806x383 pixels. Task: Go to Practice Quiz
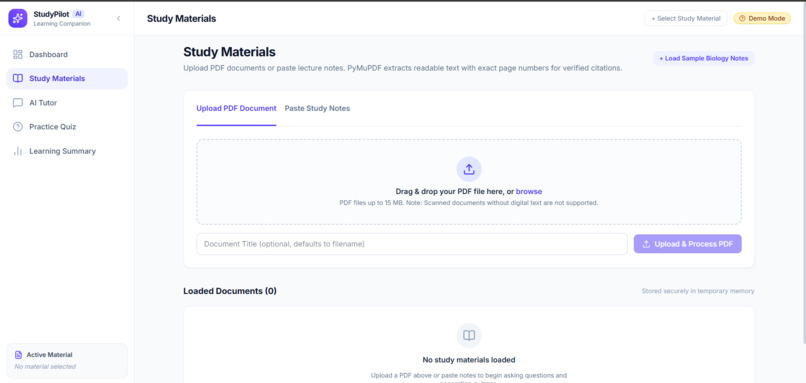coord(67,126)
